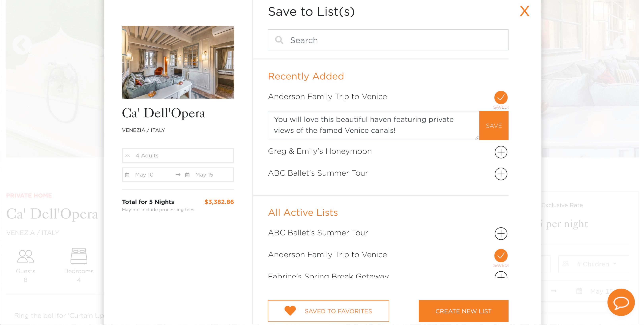Click the orange SAVE note button
This screenshot has height=325, width=644.
pos(494,126)
